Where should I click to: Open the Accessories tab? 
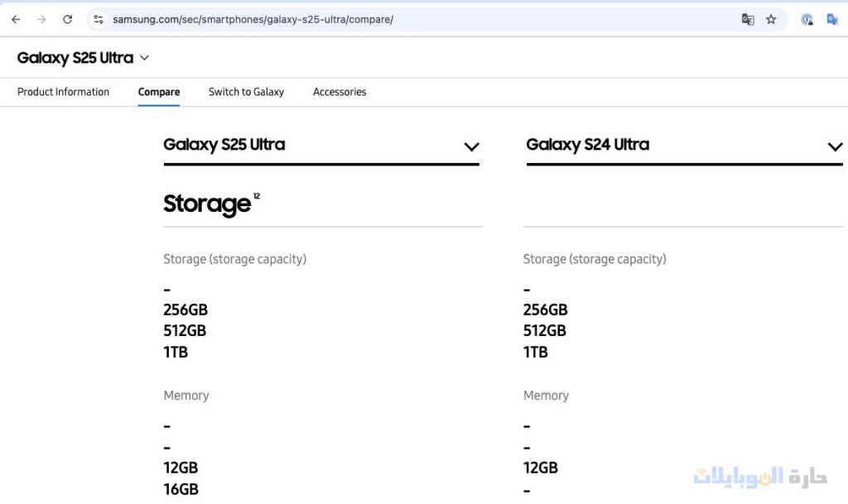(339, 92)
